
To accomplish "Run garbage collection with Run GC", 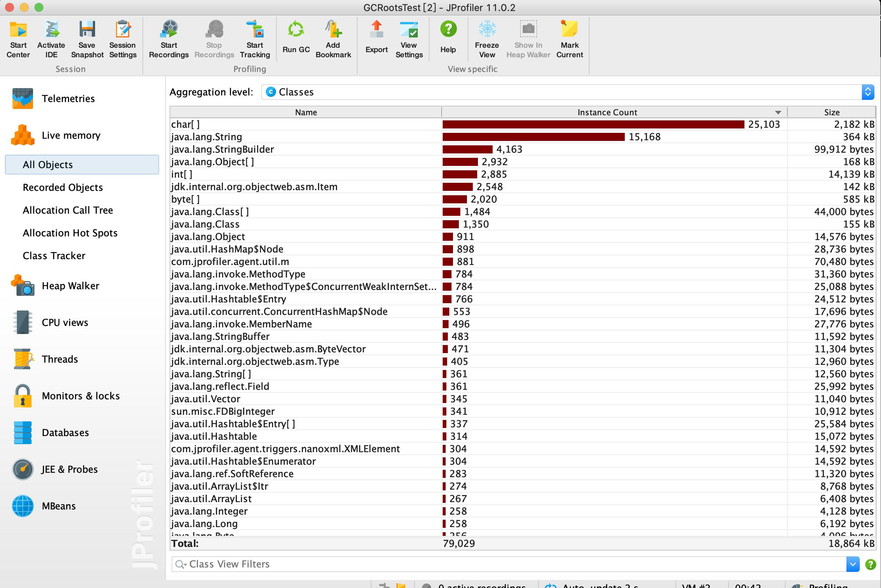I will click(x=296, y=37).
